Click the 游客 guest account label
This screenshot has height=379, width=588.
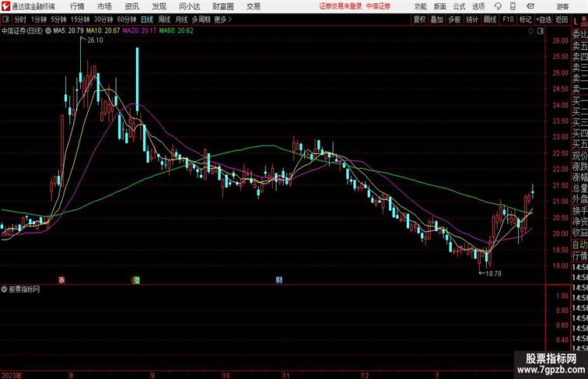562,6
